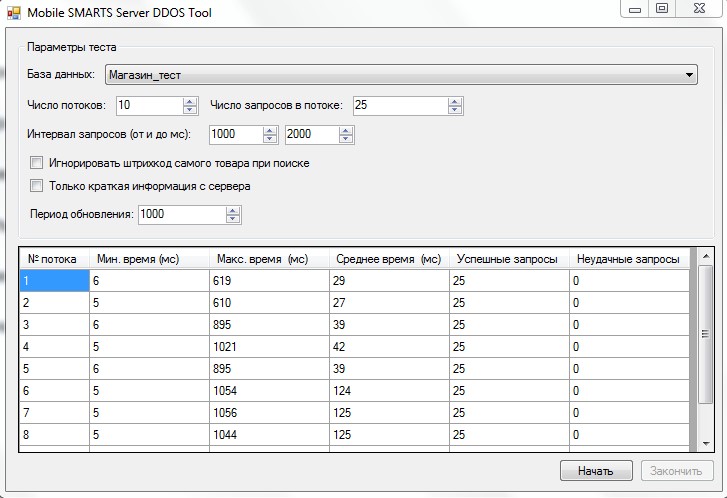Click the interval field showing 2000
This screenshot has width=727, height=498.
coord(312,135)
